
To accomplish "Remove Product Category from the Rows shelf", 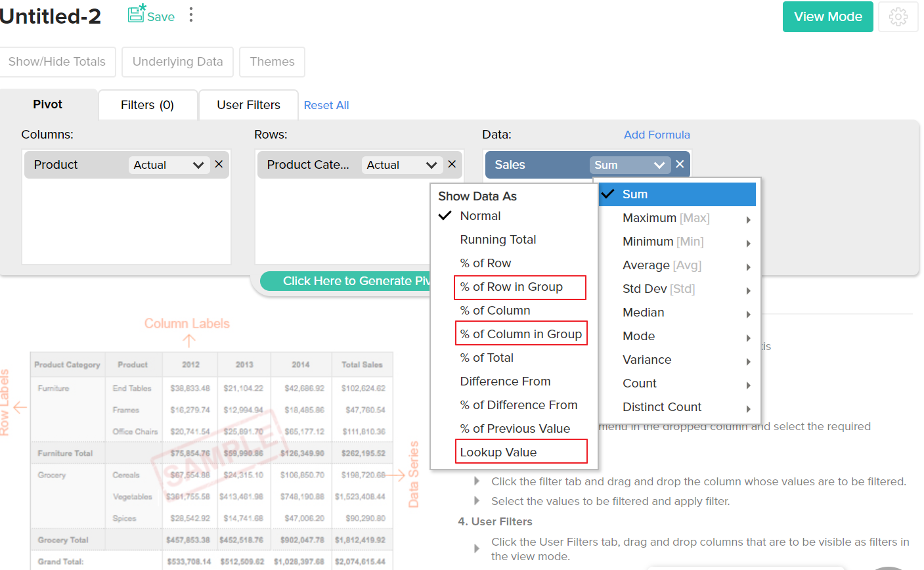I will [x=451, y=164].
